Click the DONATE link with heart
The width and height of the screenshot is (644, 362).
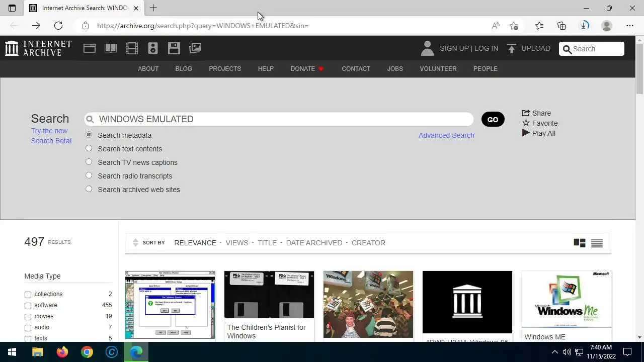[307, 68]
